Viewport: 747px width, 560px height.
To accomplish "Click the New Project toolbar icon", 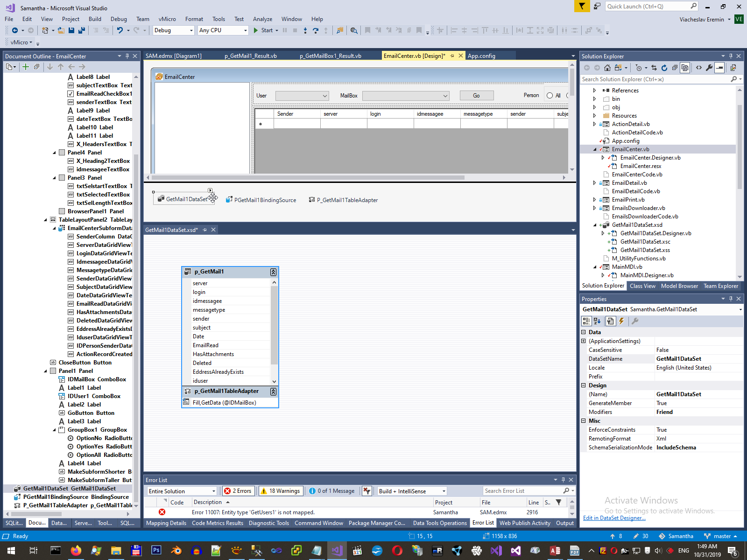I will [45, 30].
